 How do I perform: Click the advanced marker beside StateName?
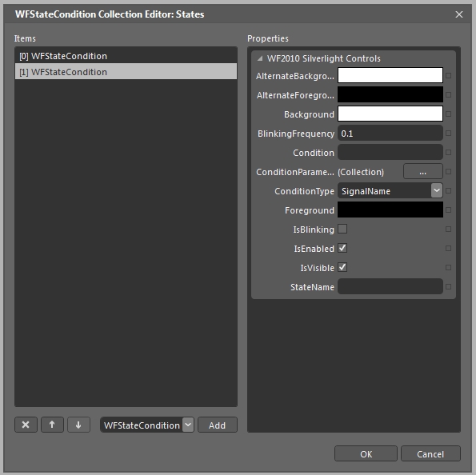pyautogui.click(x=448, y=286)
